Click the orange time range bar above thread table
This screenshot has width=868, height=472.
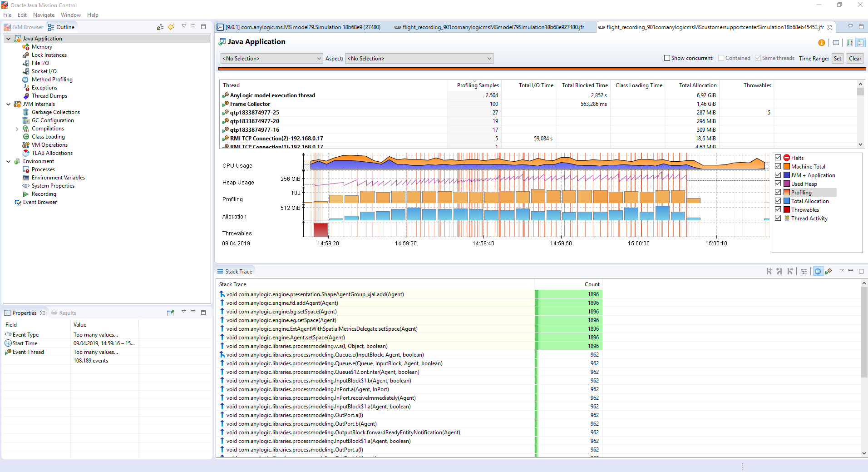pos(542,69)
